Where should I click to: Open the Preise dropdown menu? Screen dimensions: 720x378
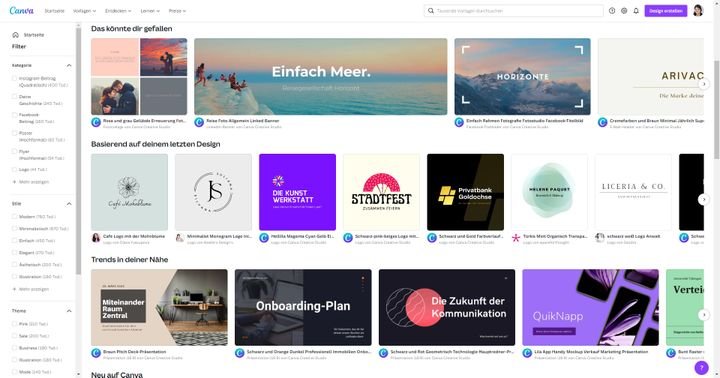click(177, 11)
